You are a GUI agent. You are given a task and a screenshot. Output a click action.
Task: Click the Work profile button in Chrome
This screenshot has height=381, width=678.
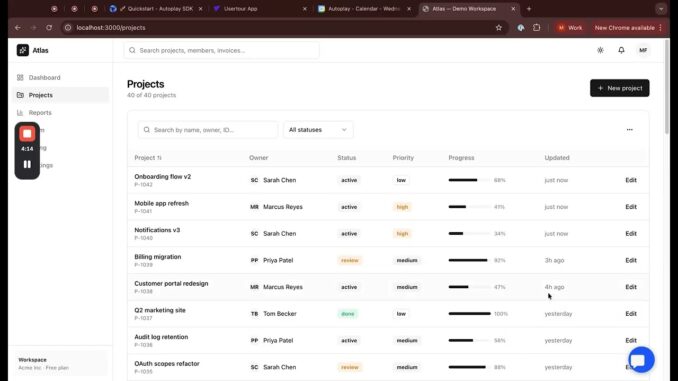570,28
